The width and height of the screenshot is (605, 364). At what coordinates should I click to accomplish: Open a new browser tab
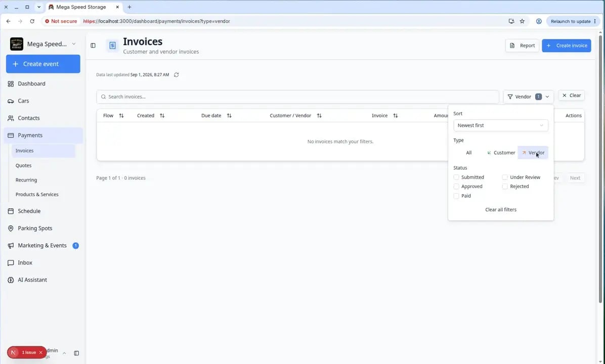coord(129,7)
